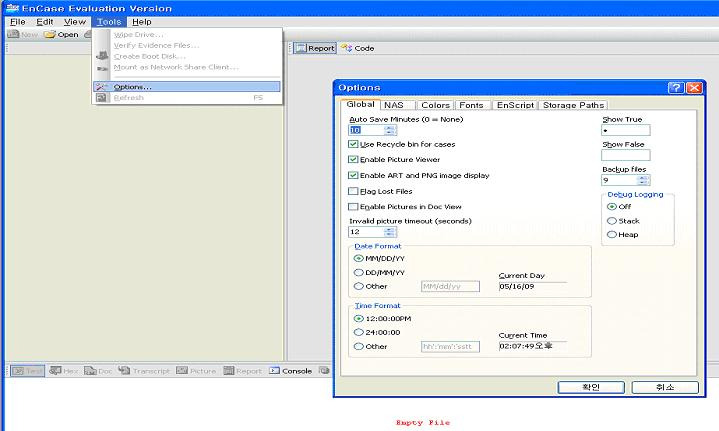Switch to the EnScript tab
The image size is (719, 431).
[x=515, y=105]
